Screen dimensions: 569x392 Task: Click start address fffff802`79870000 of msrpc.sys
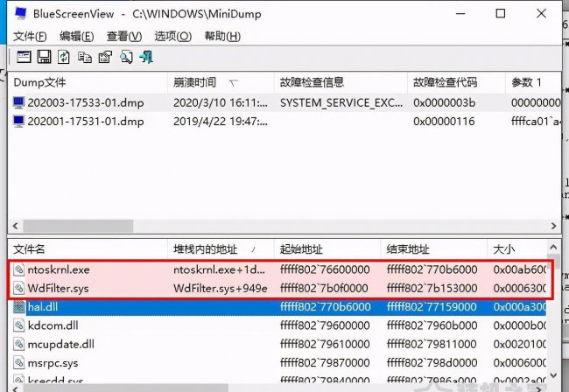tap(325, 362)
